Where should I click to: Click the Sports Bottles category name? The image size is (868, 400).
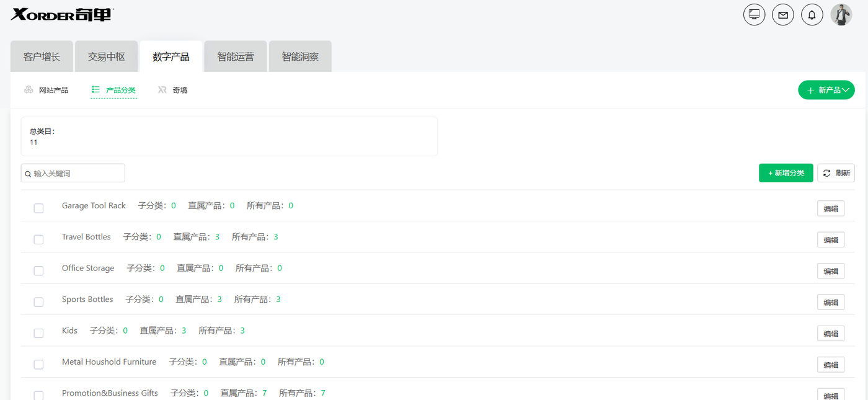pyautogui.click(x=87, y=300)
